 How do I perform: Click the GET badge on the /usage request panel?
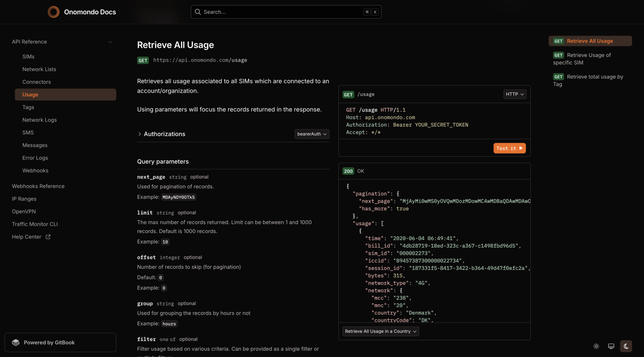pyautogui.click(x=348, y=94)
